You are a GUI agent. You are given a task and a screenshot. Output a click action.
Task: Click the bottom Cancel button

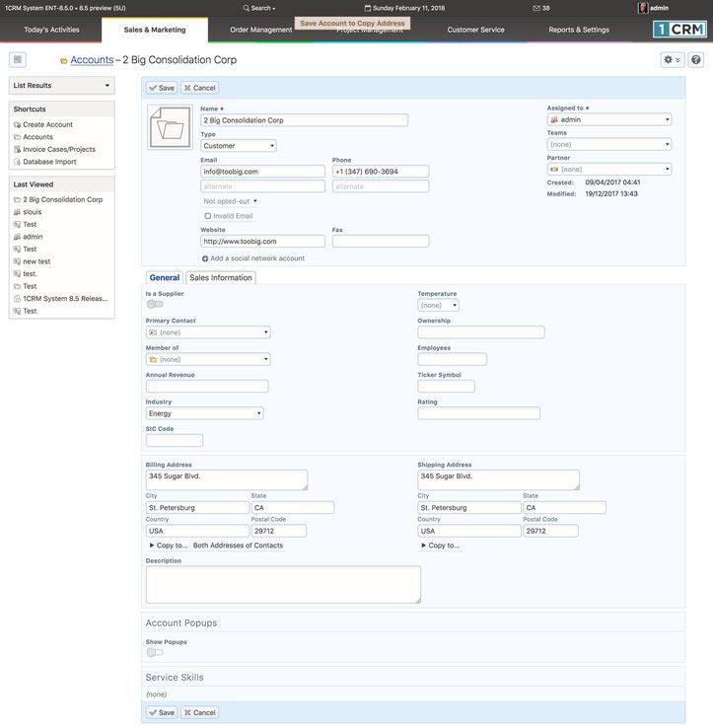point(199,712)
